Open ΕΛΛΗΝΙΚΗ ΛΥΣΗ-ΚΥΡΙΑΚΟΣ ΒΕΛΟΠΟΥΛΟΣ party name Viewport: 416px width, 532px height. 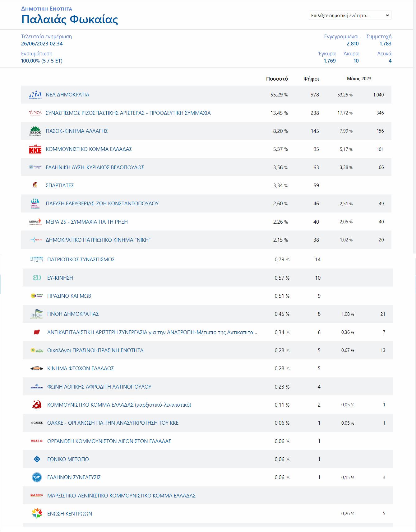95,167
